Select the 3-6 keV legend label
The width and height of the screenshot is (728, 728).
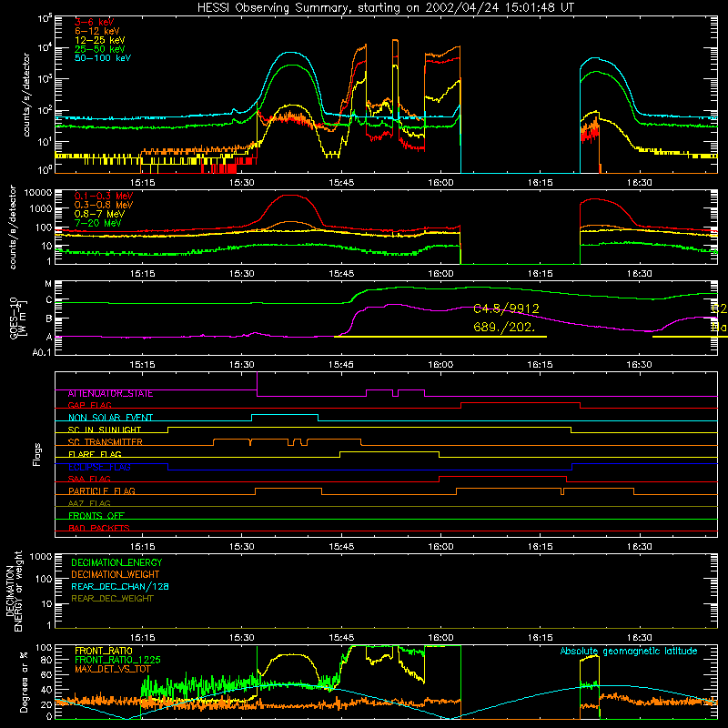coord(94,22)
